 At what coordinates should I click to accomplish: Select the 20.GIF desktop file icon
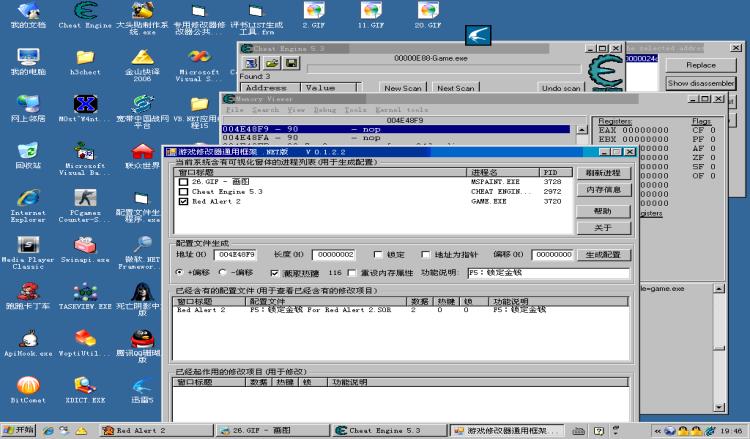(x=428, y=14)
